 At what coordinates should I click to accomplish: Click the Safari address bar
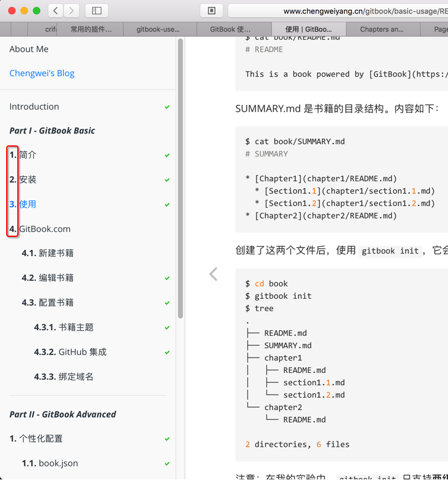coord(338,11)
